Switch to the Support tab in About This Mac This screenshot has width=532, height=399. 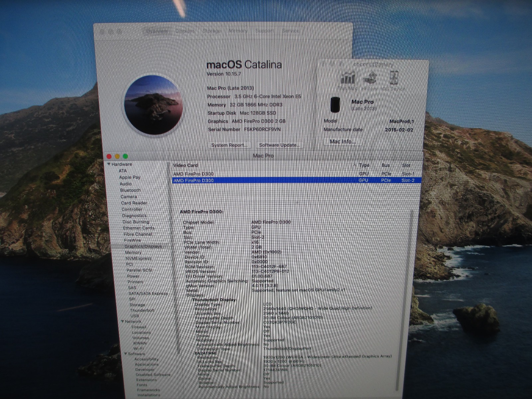pyautogui.click(x=264, y=31)
